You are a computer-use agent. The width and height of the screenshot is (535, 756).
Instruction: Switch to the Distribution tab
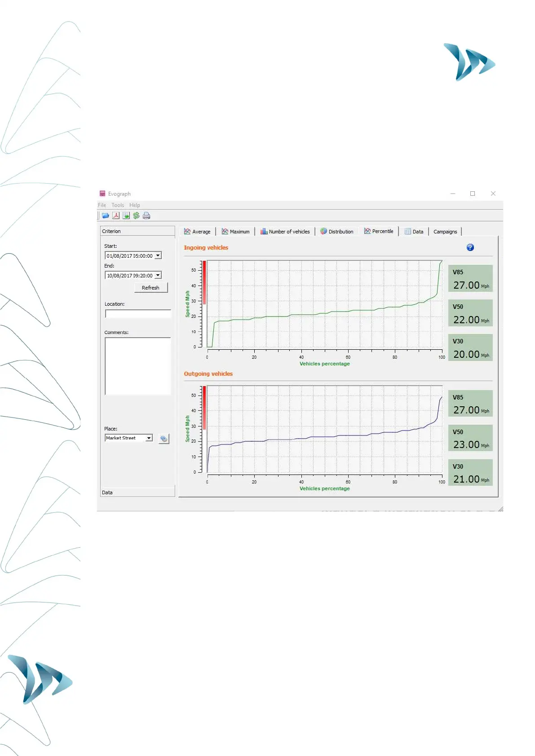[337, 232]
